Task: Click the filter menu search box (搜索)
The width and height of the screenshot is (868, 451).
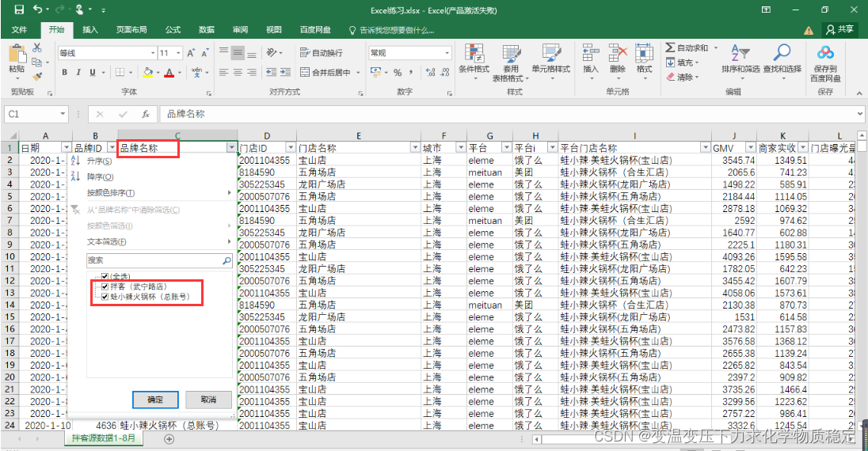Action: tap(159, 260)
